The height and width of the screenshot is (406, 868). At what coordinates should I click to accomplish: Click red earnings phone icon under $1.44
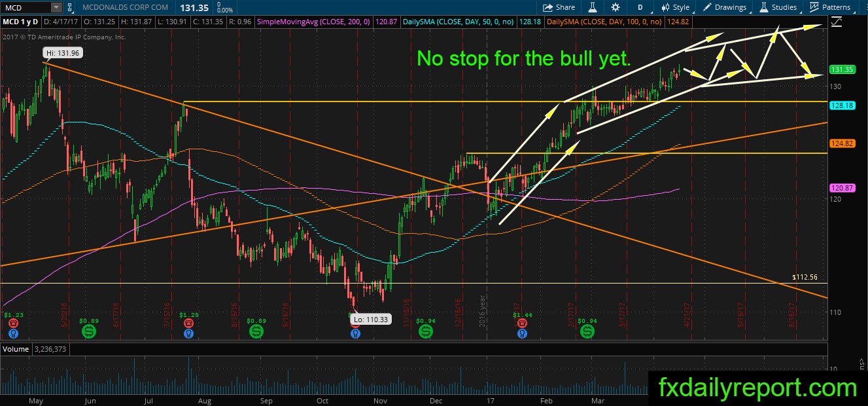tap(521, 323)
